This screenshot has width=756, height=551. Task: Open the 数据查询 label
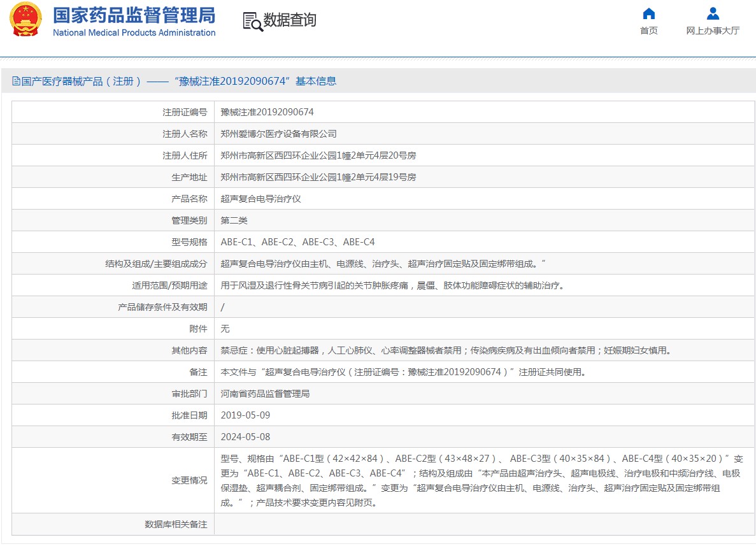tap(290, 20)
